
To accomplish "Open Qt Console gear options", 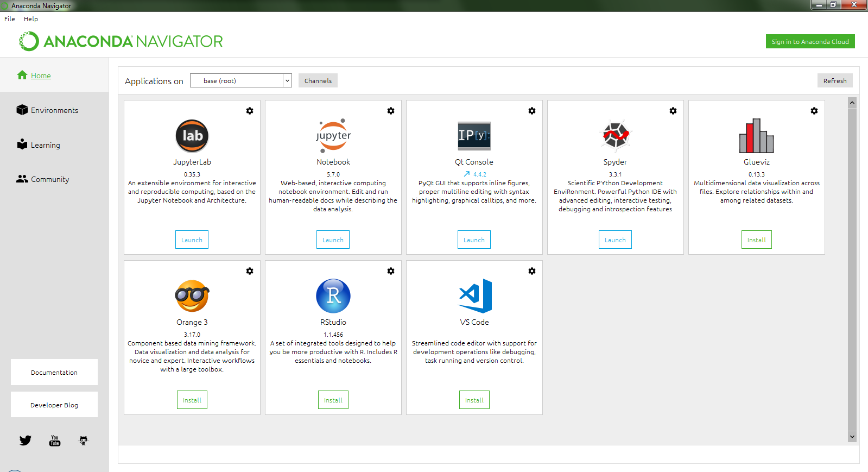I will [x=532, y=111].
